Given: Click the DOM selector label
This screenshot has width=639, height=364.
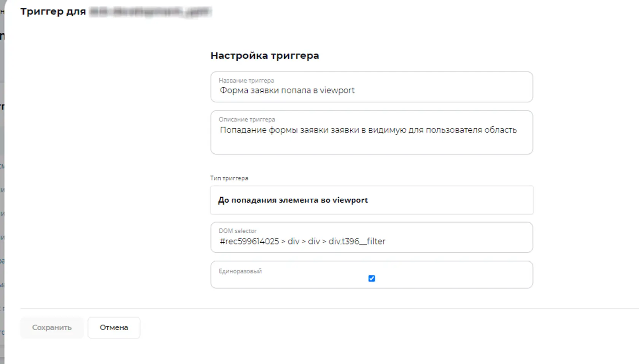Looking at the screenshot, I should click(237, 231).
